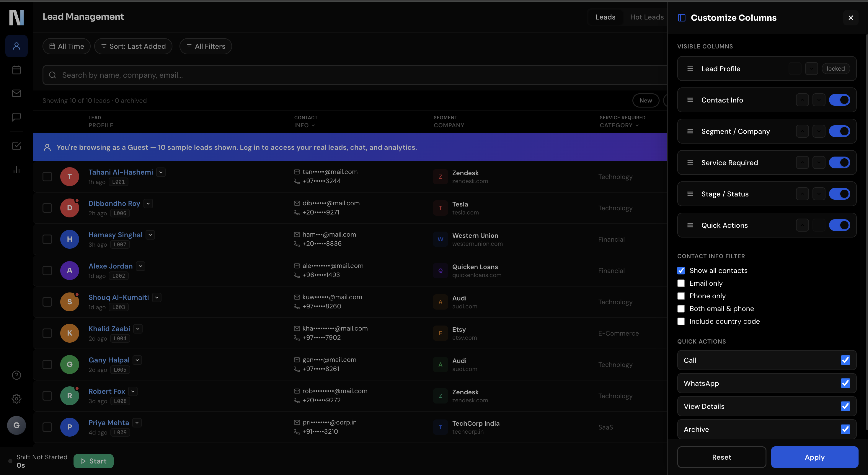Switch to the Hot Leads tab

(647, 17)
